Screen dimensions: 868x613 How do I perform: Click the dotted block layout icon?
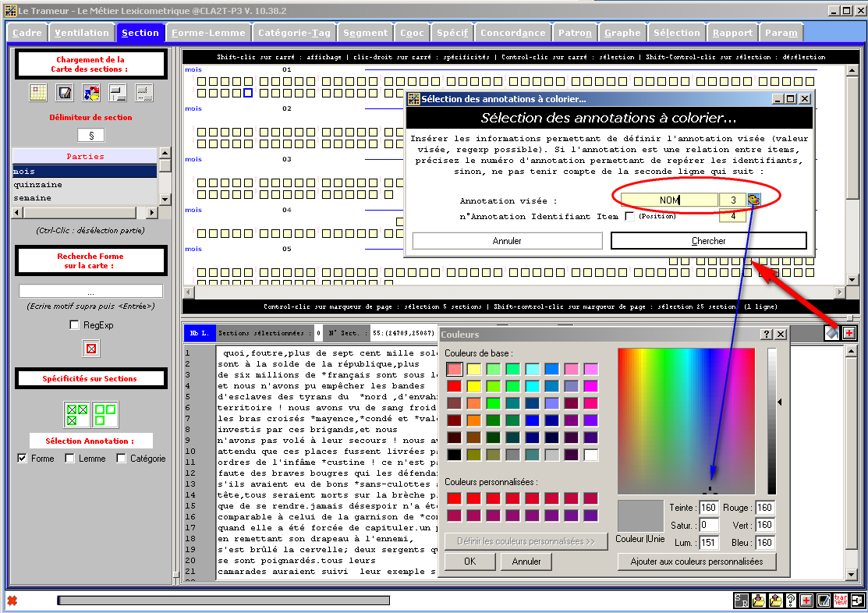(x=144, y=93)
